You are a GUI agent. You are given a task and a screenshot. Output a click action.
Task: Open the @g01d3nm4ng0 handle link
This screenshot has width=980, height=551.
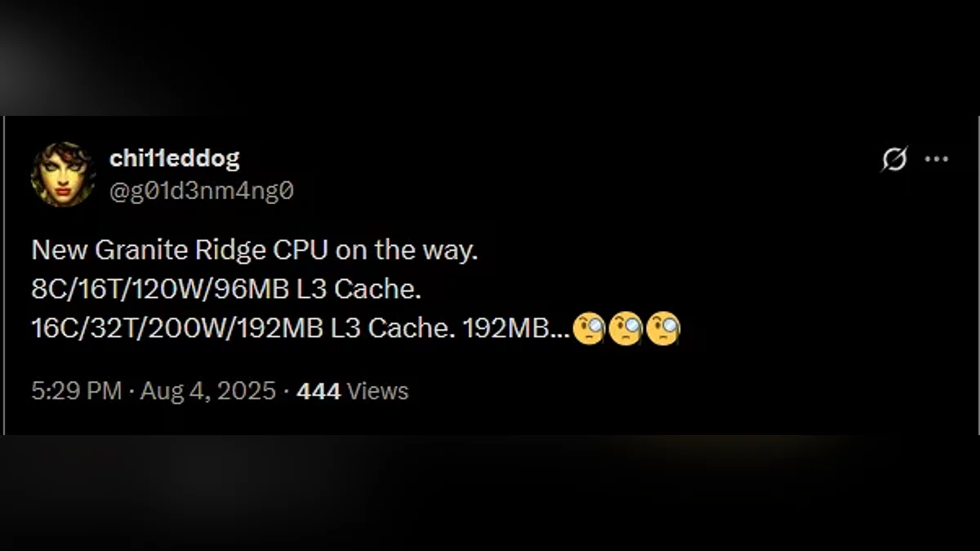(x=201, y=190)
